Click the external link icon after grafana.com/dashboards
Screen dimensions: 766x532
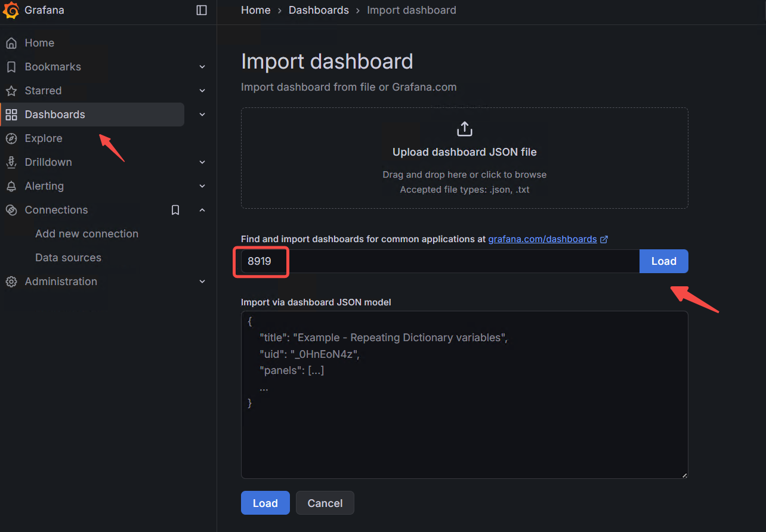tap(604, 239)
